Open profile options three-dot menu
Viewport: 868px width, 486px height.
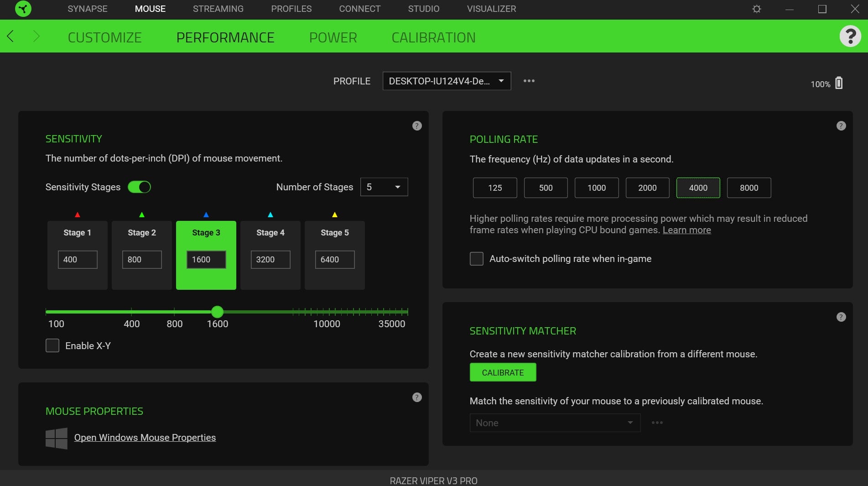point(529,81)
